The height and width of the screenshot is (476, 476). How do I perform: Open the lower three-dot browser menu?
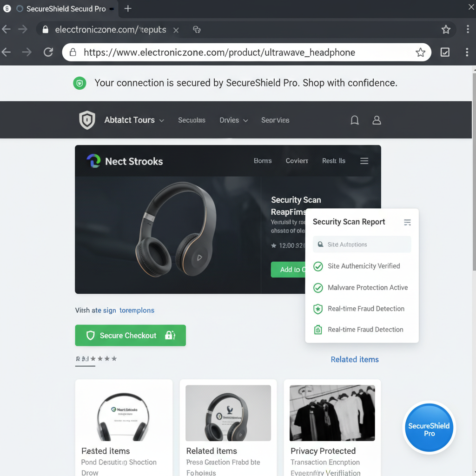pos(467,52)
